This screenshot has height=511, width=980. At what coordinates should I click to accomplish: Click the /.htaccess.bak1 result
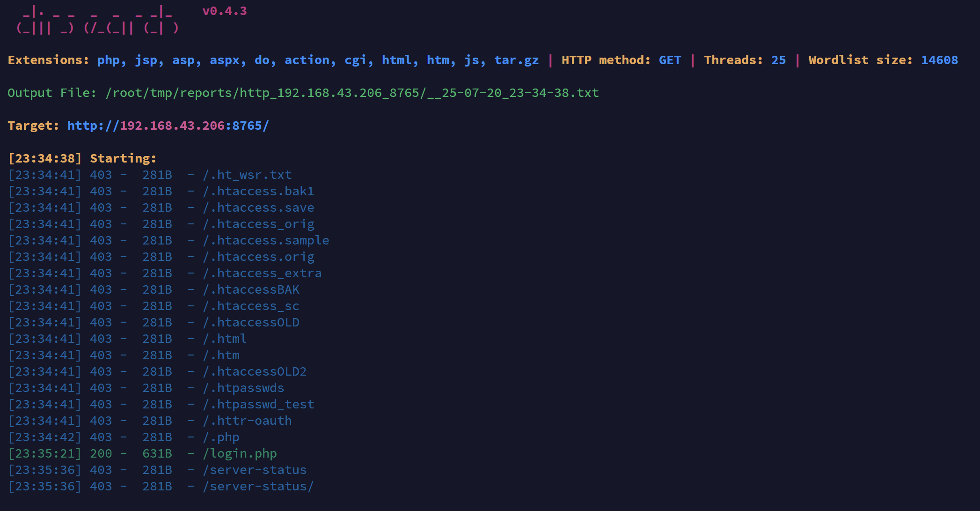(258, 191)
